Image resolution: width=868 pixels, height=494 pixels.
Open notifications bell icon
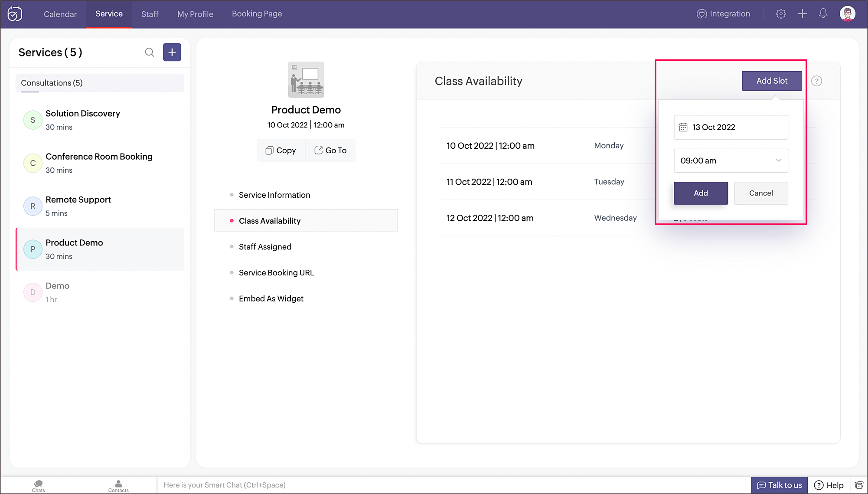[x=823, y=14]
